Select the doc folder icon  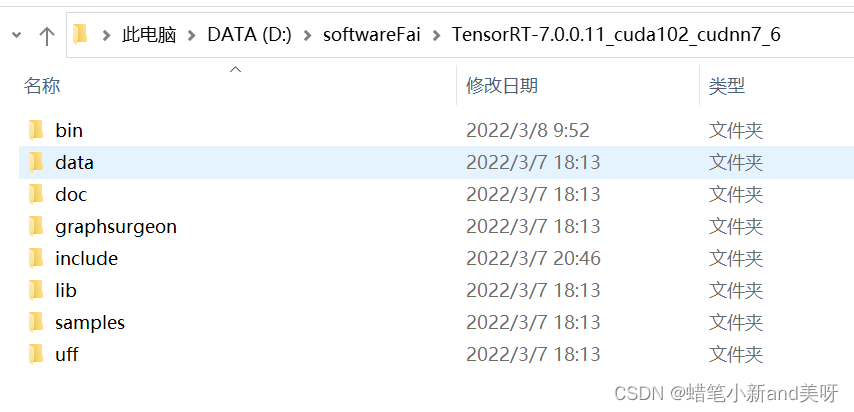[x=36, y=195]
